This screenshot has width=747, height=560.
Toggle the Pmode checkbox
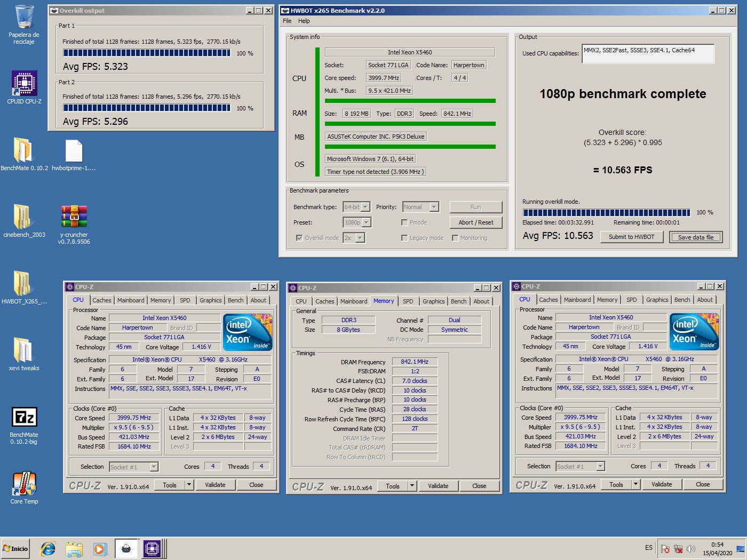pyautogui.click(x=404, y=222)
